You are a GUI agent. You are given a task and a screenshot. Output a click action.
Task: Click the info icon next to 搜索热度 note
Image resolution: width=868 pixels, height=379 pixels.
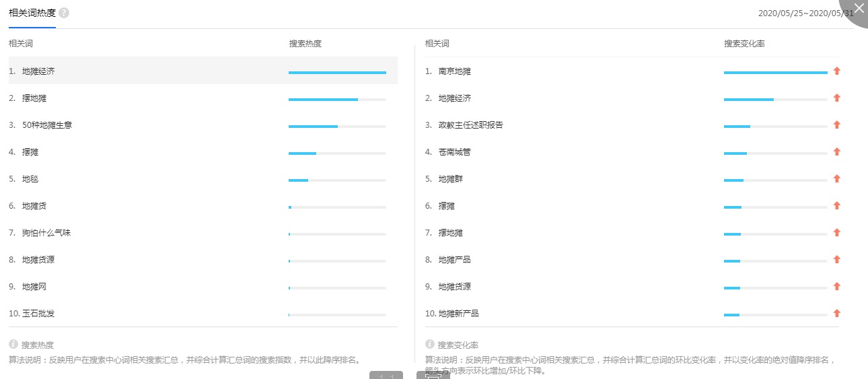(x=13, y=344)
